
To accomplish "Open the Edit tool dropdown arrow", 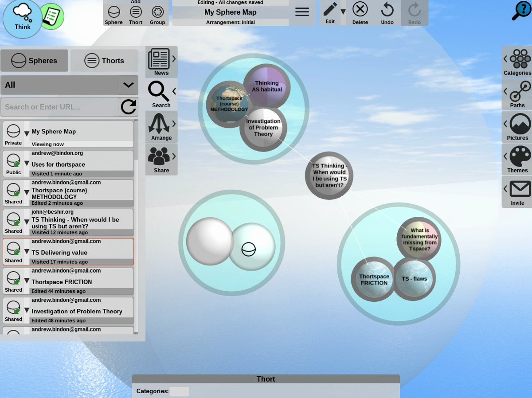I will click(x=343, y=12).
